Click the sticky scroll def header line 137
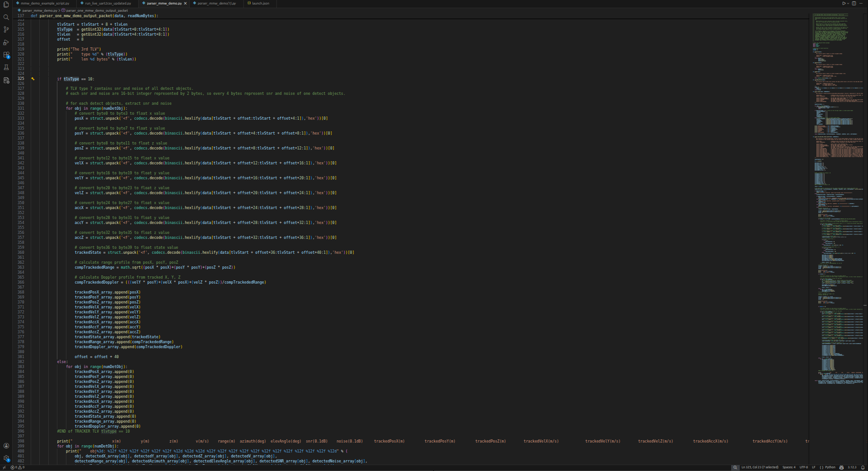 coord(95,16)
